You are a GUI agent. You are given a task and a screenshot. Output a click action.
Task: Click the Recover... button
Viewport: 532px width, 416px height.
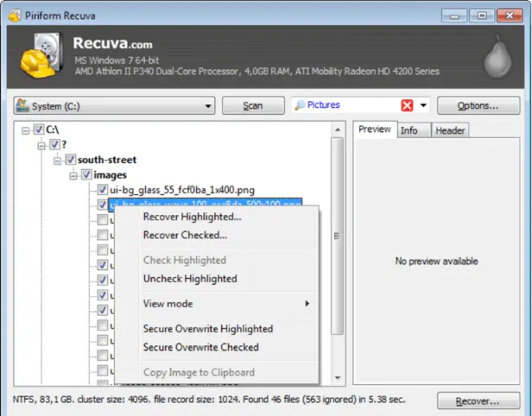coord(478,401)
